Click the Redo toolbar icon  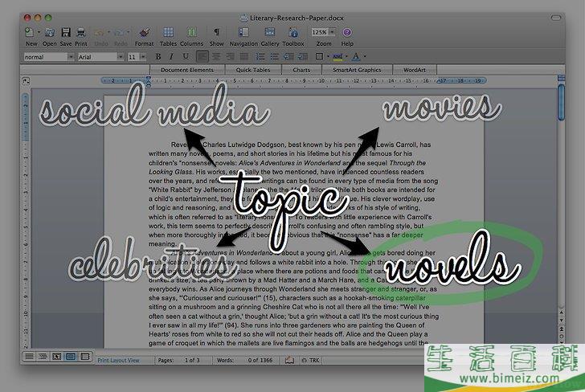tap(119, 33)
